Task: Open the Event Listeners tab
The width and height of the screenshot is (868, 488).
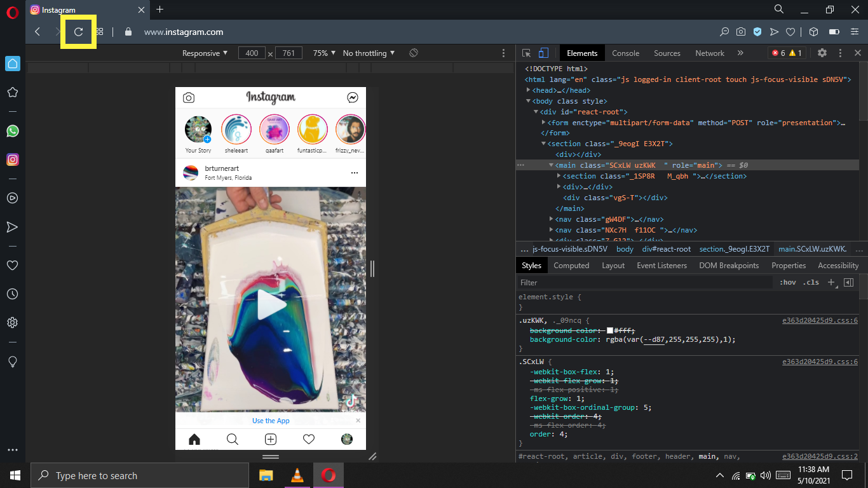Action: (x=661, y=266)
